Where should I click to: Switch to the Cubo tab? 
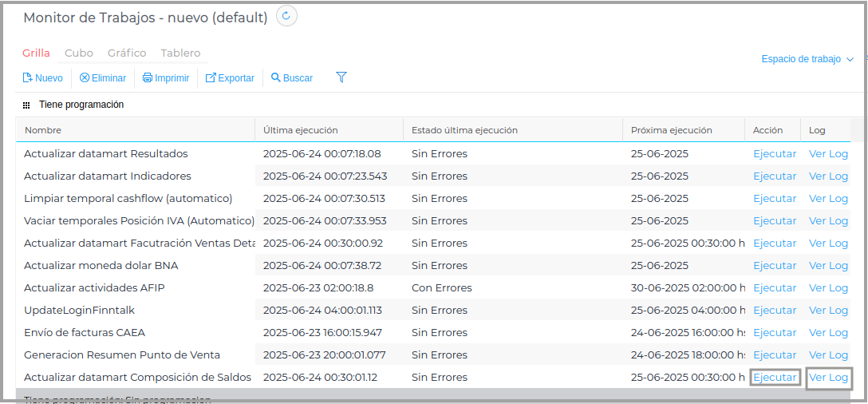tap(79, 53)
